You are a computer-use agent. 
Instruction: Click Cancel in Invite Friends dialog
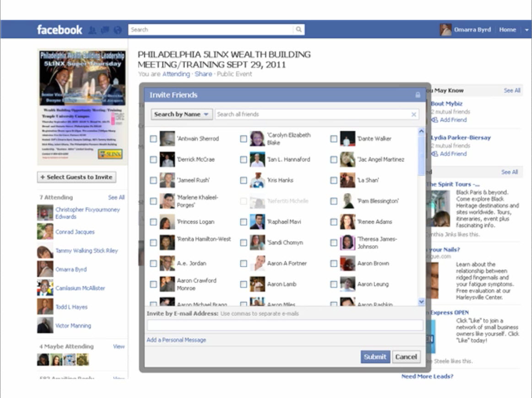pos(406,357)
